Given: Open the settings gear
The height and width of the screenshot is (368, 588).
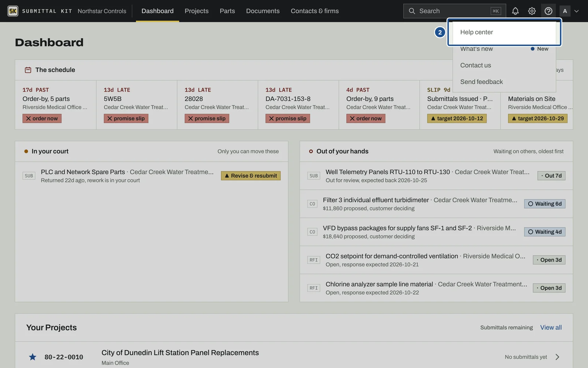Looking at the screenshot, I should click(x=532, y=11).
